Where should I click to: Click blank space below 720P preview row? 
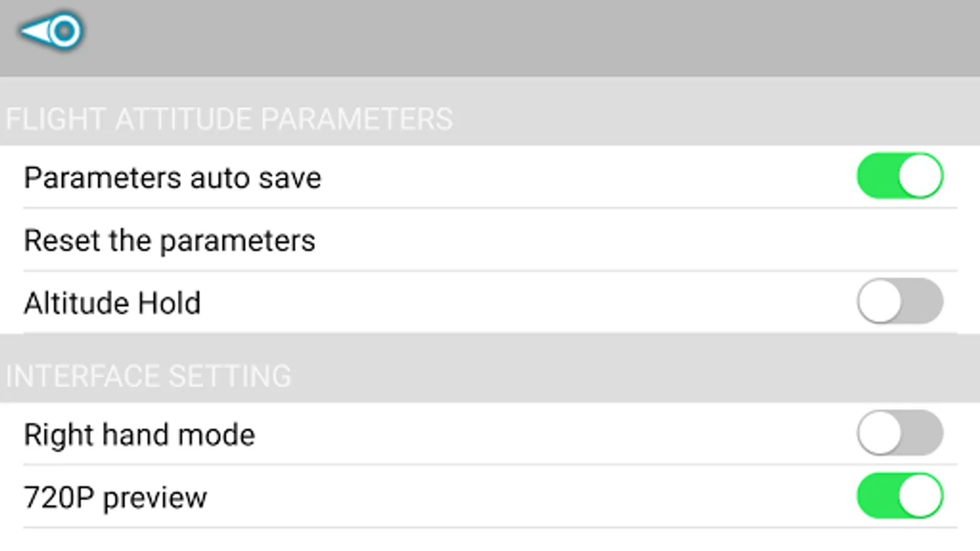pos(490,540)
